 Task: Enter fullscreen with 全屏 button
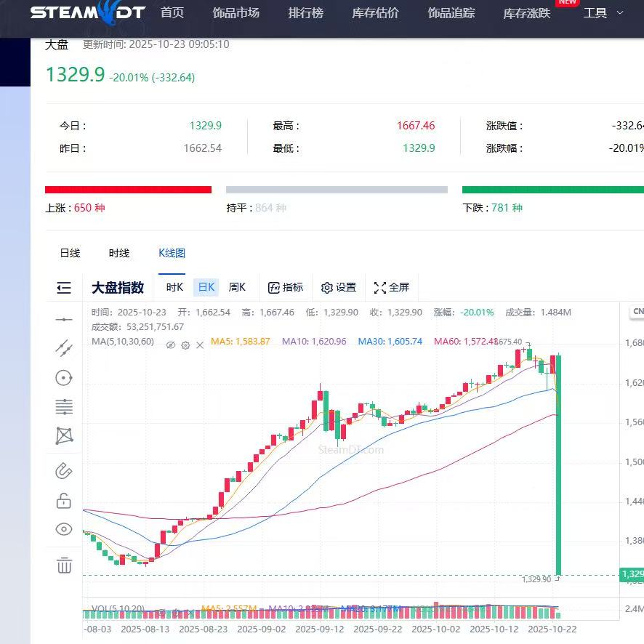[392, 288]
